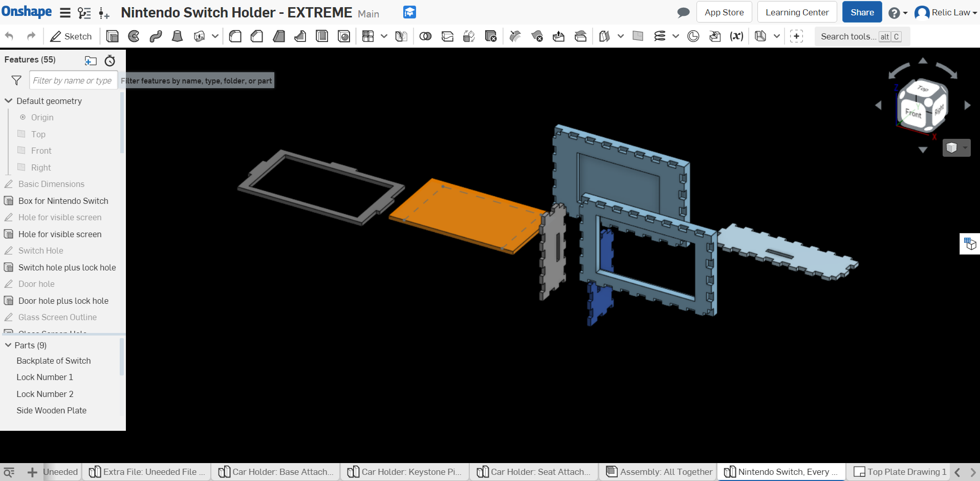Open the Help menu dropdown

(898, 13)
